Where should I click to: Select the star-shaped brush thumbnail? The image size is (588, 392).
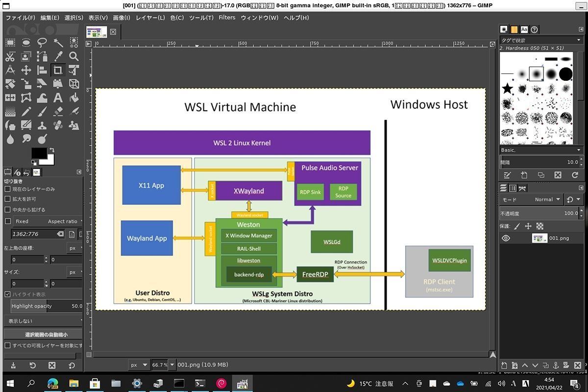coord(508,89)
